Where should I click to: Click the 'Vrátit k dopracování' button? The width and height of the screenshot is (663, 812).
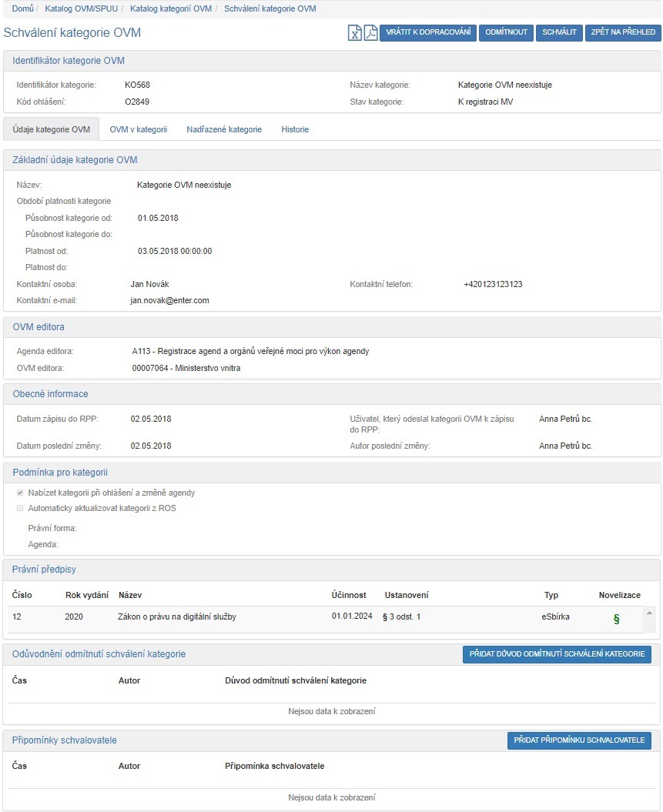(x=428, y=33)
